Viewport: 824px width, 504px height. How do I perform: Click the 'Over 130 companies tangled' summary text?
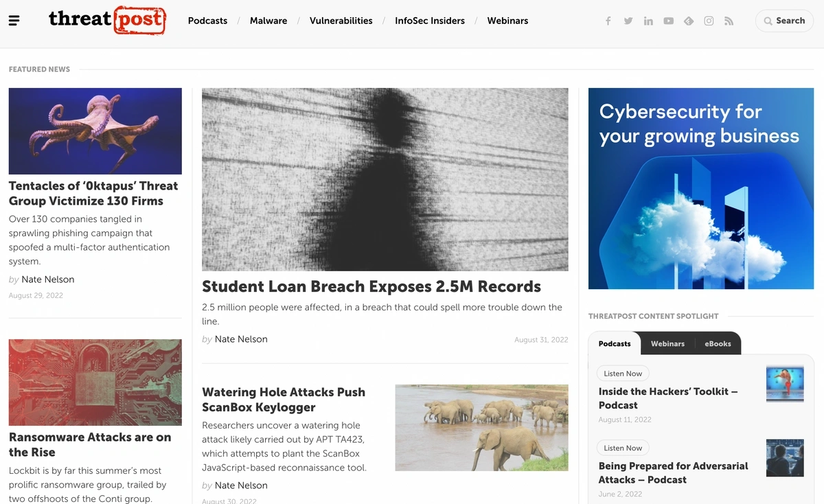coord(89,240)
